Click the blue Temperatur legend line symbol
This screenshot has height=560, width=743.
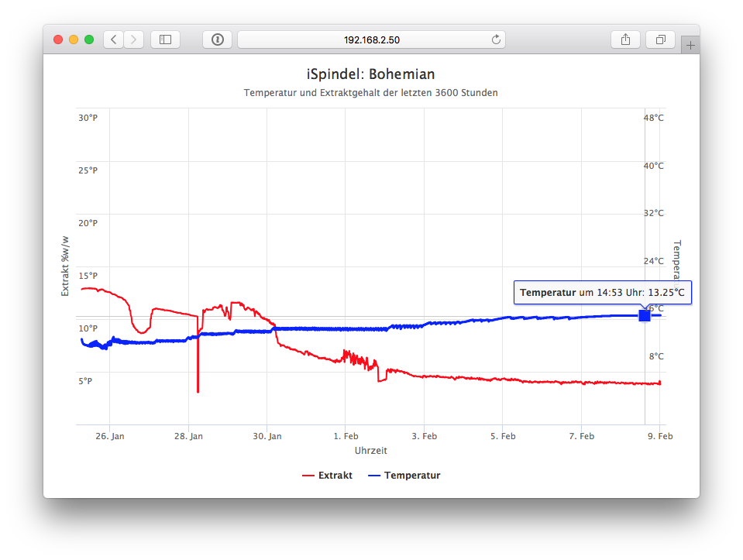coord(373,476)
